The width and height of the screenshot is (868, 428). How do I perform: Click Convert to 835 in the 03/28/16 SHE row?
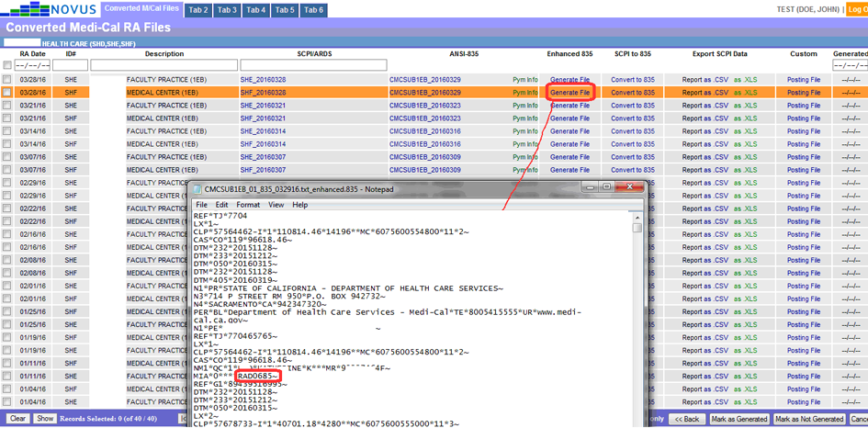tap(633, 80)
